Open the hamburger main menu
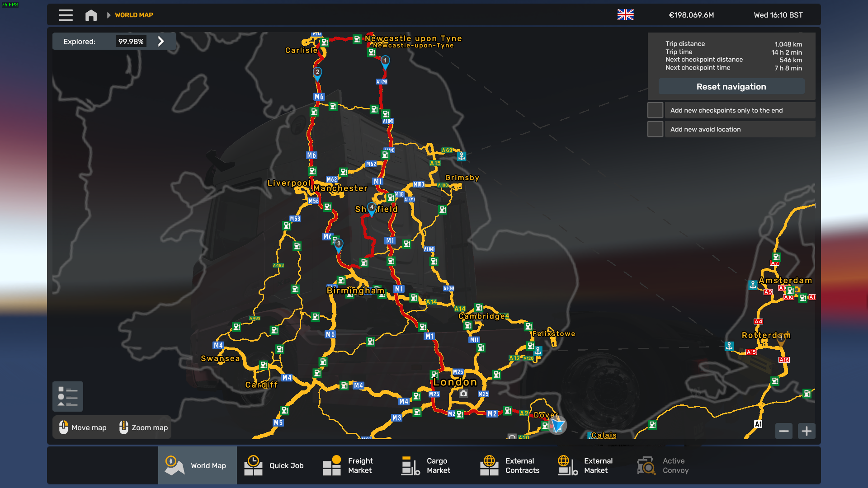 [x=66, y=15]
